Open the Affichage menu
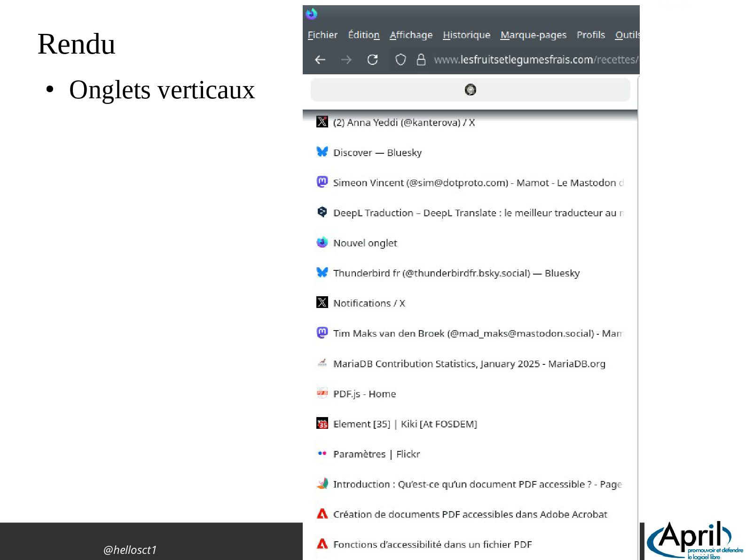Image resolution: width=746 pixels, height=560 pixels. point(411,35)
